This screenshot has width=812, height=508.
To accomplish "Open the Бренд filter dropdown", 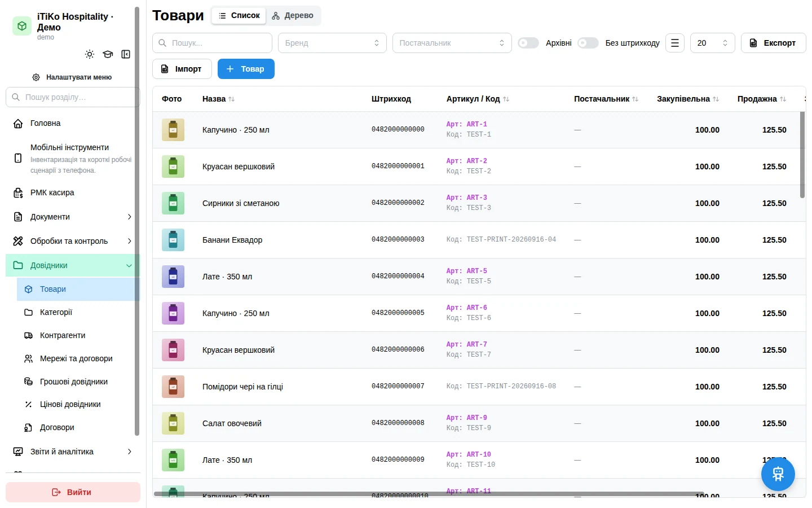I will click(x=332, y=43).
